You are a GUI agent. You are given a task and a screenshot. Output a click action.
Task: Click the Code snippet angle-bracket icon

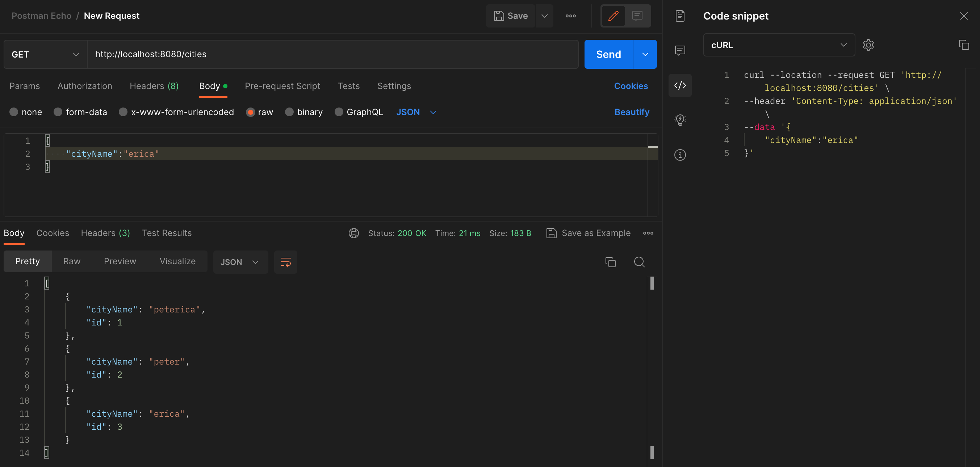click(680, 85)
